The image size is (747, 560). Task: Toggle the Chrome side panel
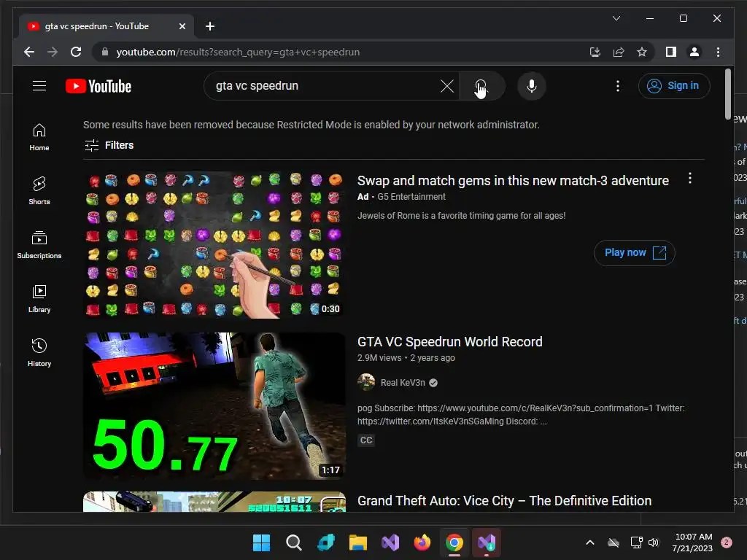click(671, 52)
